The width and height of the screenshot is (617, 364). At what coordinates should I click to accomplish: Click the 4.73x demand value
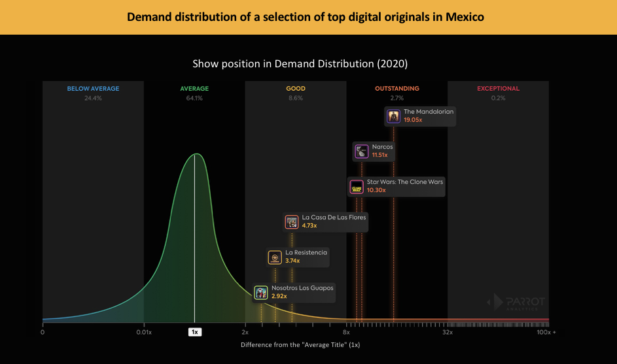(309, 225)
